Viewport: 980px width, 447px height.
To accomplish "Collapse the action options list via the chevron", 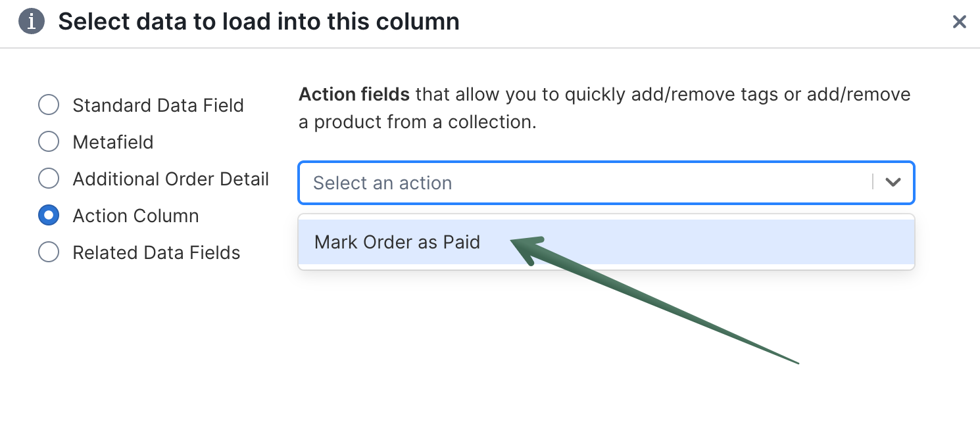I will pos(893,183).
